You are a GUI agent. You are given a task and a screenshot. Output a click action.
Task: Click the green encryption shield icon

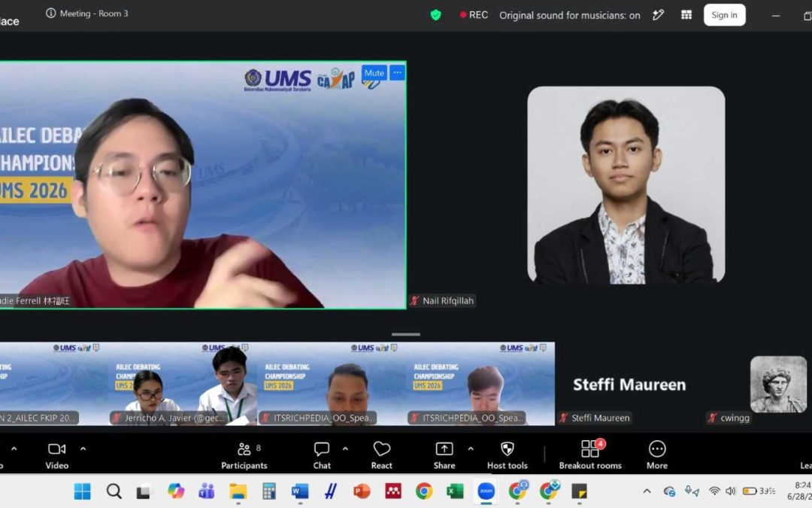(436, 15)
